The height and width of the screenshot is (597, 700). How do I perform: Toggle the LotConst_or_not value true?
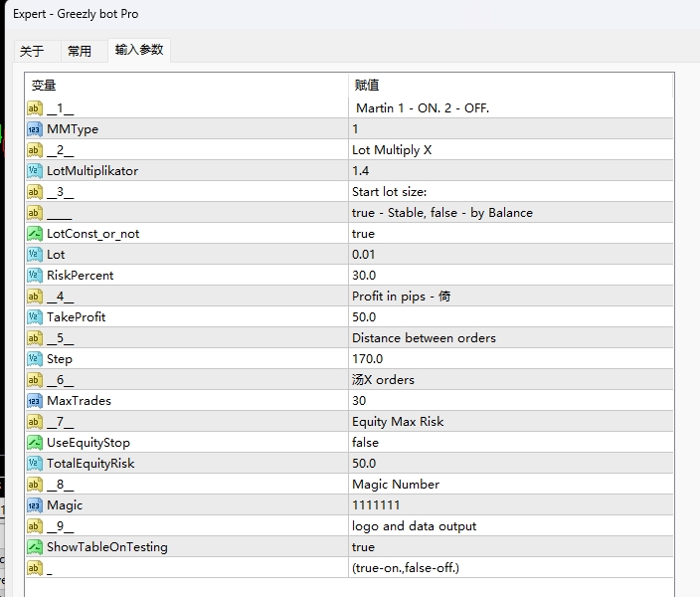click(364, 234)
